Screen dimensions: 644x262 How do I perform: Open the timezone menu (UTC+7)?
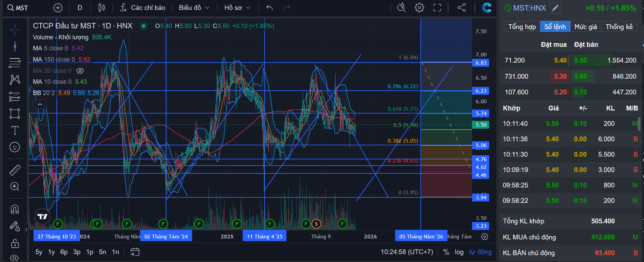pyautogui.click(x=407, y=252)
